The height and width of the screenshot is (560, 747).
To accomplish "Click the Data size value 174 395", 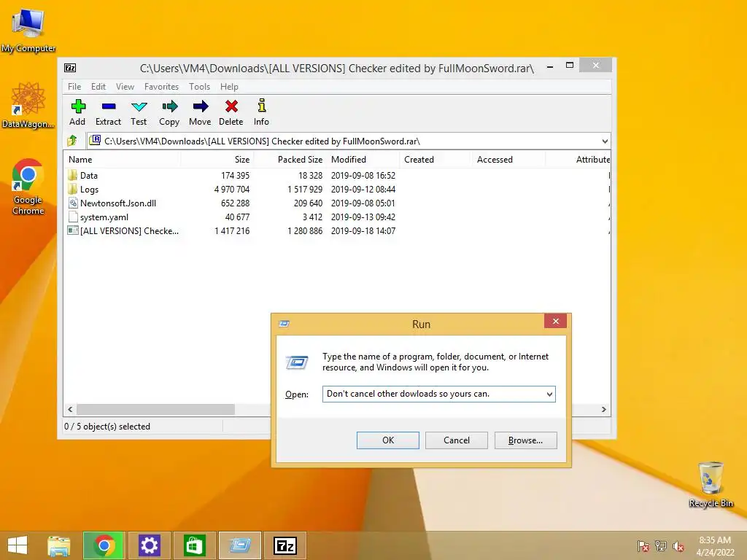I will 236,175.
